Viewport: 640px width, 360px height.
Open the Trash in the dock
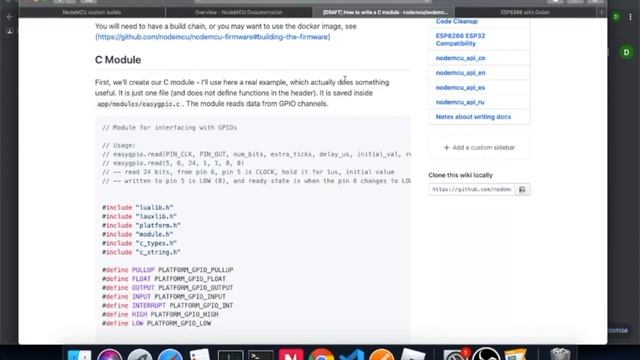(x=560, y=354)
